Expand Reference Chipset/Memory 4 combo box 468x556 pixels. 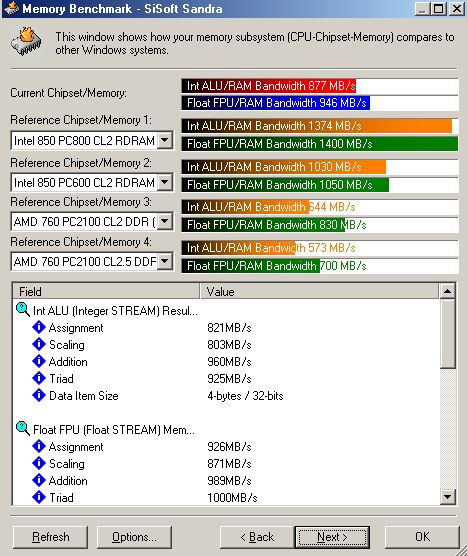(165, 262)
